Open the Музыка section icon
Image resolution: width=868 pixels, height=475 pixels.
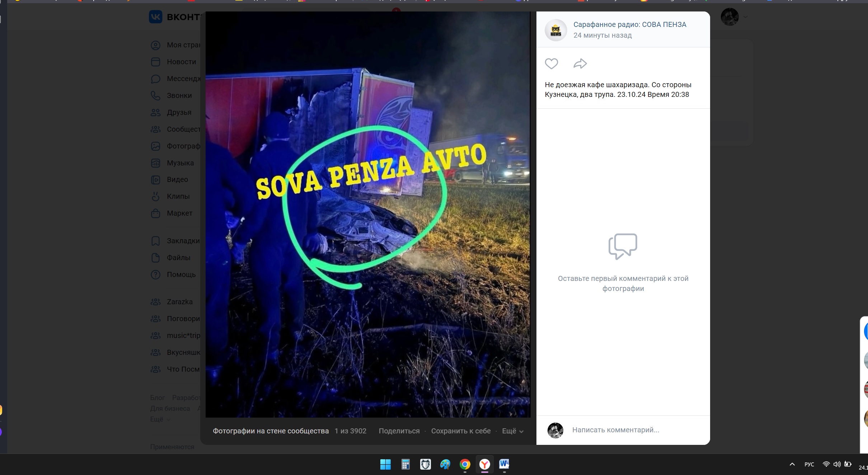(155, 163)
